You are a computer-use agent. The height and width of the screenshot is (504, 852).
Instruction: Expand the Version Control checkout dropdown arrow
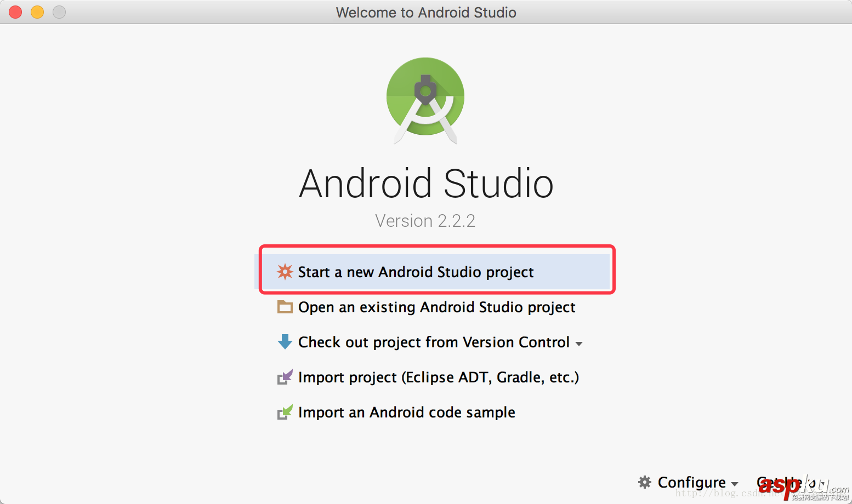pos(580,343)
